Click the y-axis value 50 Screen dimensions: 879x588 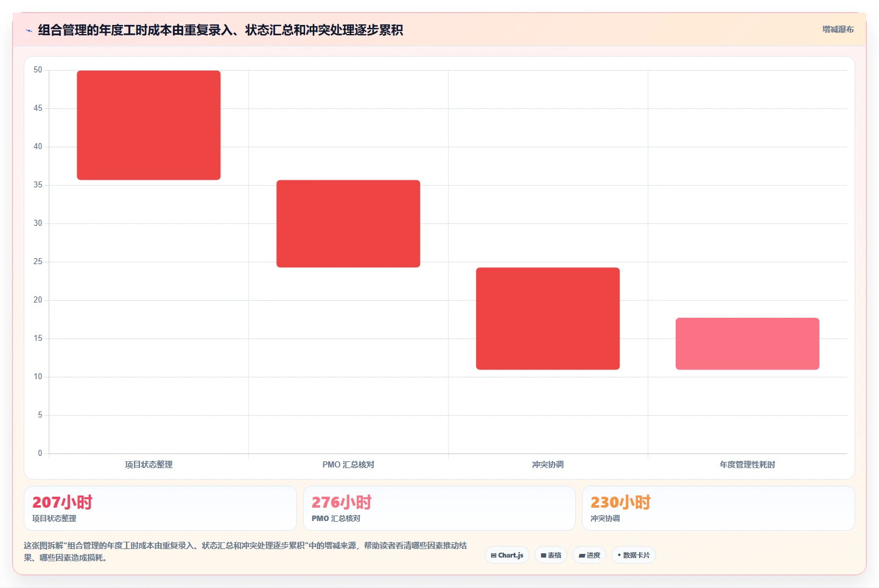pos(38,70)
